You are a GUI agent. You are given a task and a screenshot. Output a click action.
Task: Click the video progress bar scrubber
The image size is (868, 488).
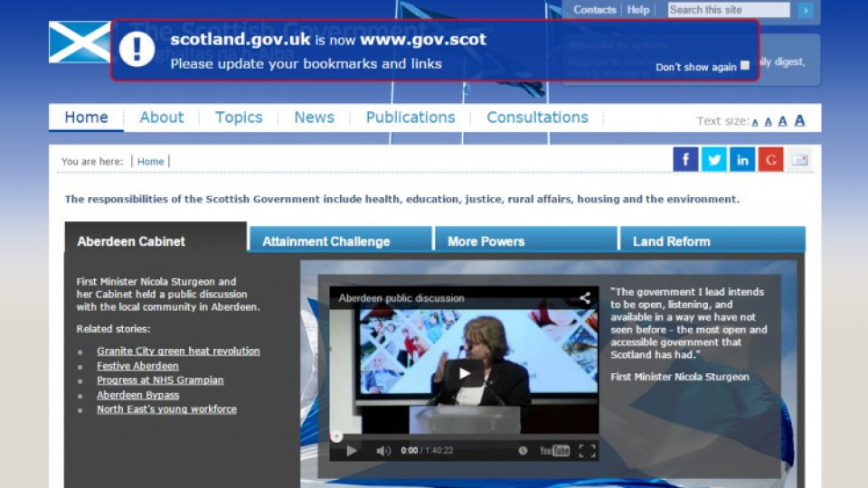(336, 436)
